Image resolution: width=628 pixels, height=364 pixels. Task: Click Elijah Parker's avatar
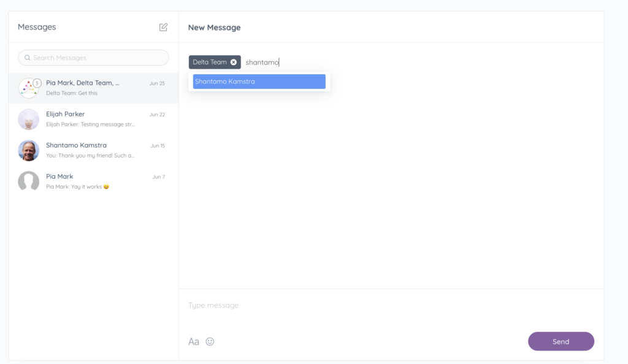coord(28,119)
